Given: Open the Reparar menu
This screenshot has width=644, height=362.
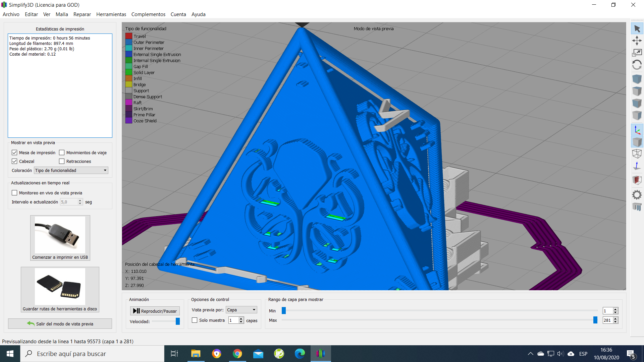Looking at the screenshot, I should pyautogui.click(x=82, y=14).
